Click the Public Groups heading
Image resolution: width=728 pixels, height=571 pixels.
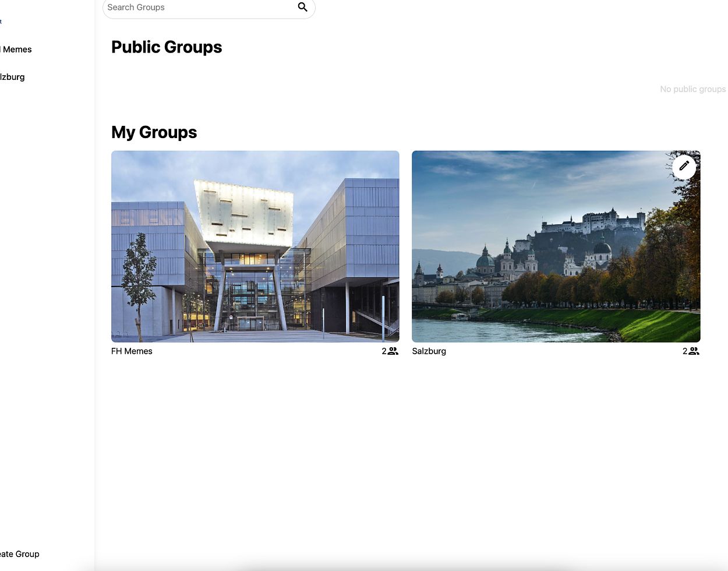[167, 47]
